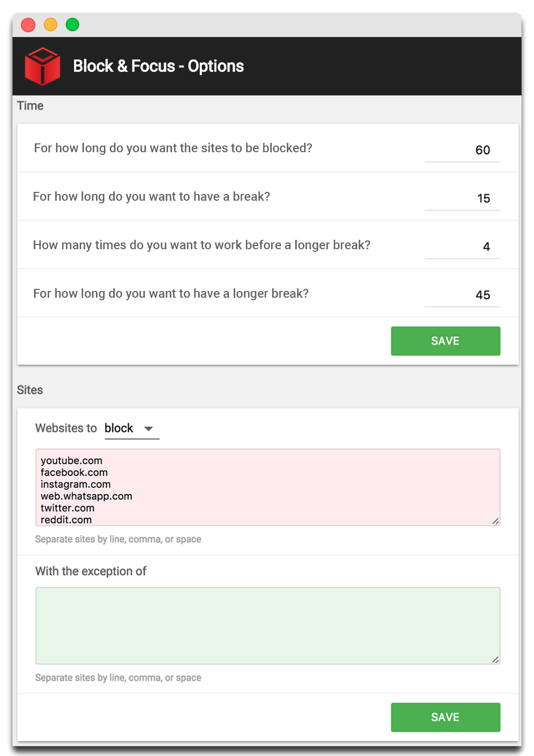This screenshot has height=756, width=534.
Task: Edit the sites blocked duration field
Action: pyautogui.click(x=462, y=150)
